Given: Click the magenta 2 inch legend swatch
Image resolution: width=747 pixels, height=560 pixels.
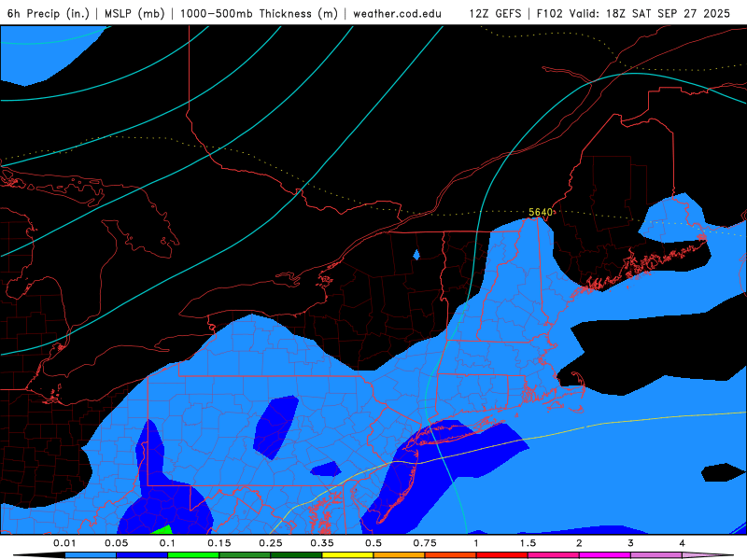Looking at the screenshot, I should pos(605,555).
